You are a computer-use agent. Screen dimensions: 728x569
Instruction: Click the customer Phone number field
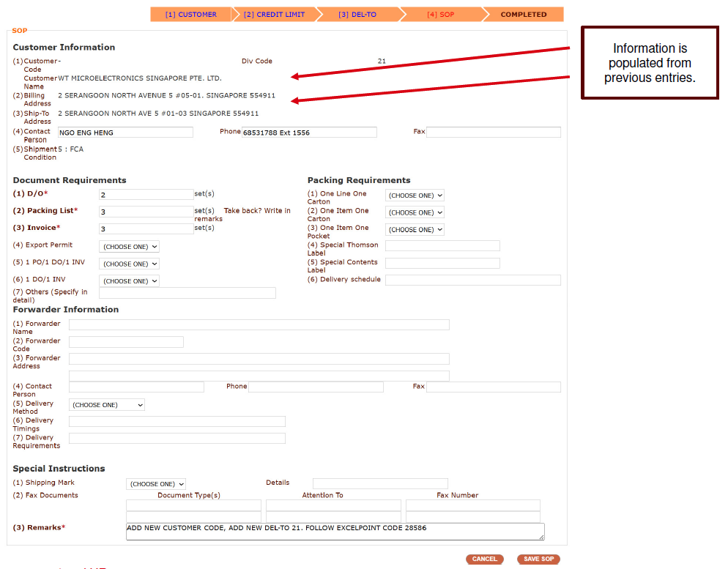tap(309, 133)
